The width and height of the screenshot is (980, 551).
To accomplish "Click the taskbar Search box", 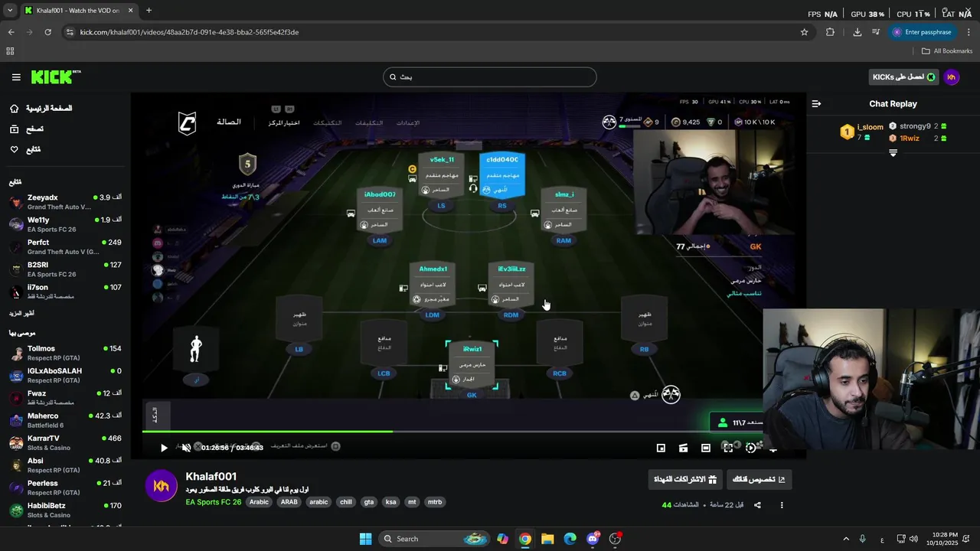I will (433, 539).
